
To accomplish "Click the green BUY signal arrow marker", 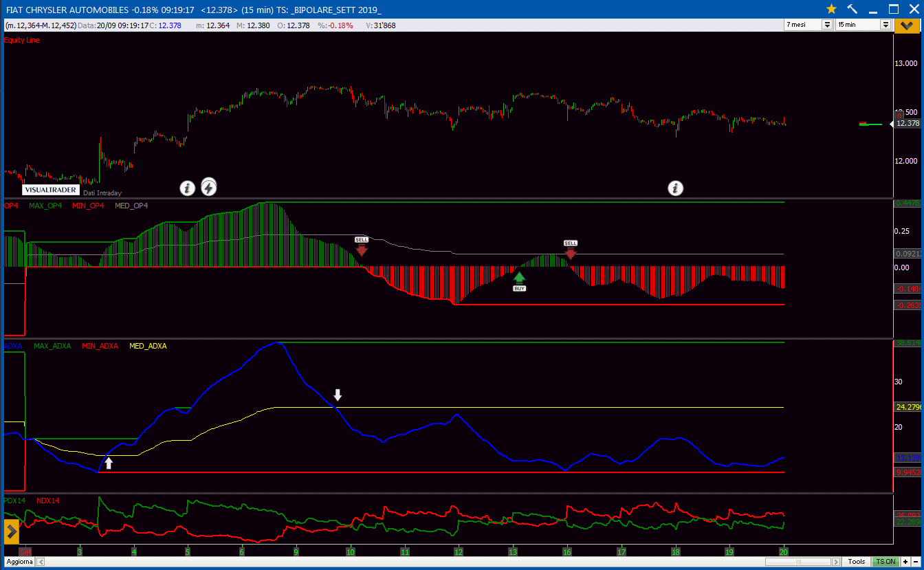I will coord(519,281).
